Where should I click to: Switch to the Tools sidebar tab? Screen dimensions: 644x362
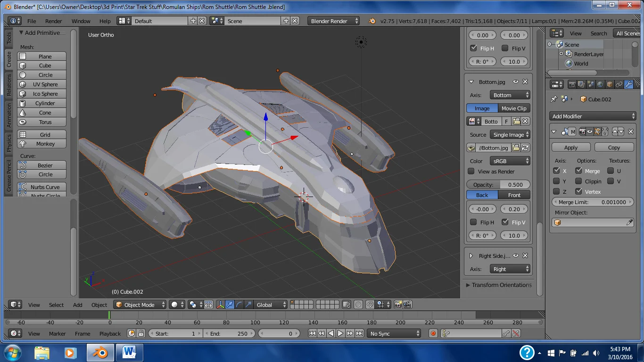coord(9,38)
